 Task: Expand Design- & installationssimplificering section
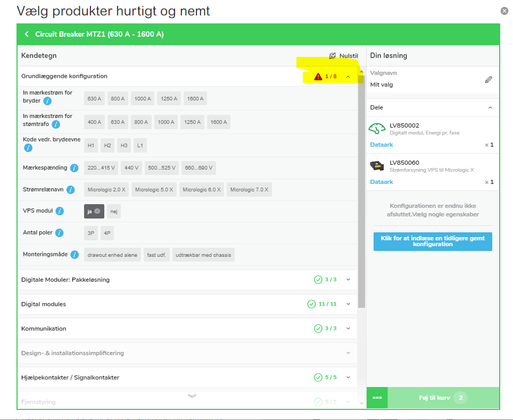[x=348, y=353]
